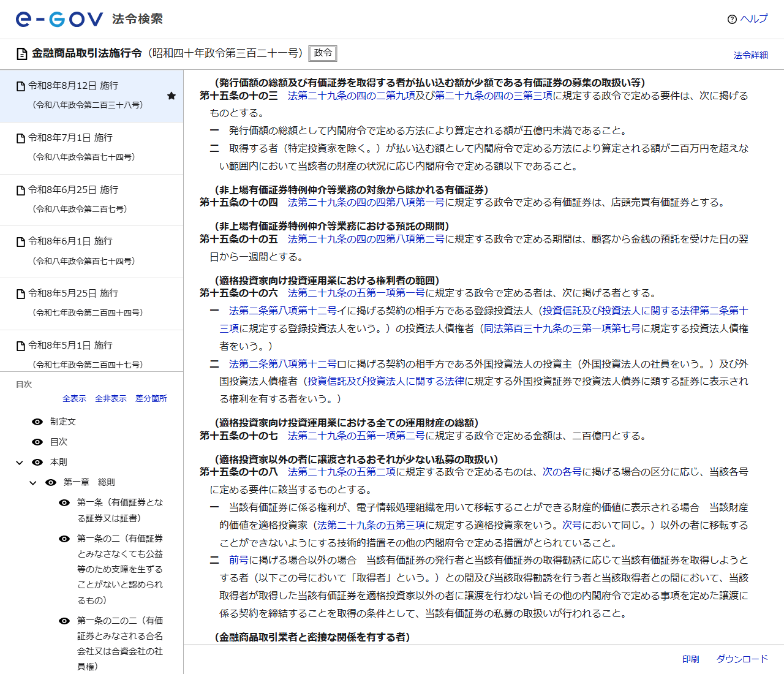Viewport: 784px width, 674px height.
Task: Open link 法第二十九条の四の四第八項第二号
Action: click(x=366, y=239)
